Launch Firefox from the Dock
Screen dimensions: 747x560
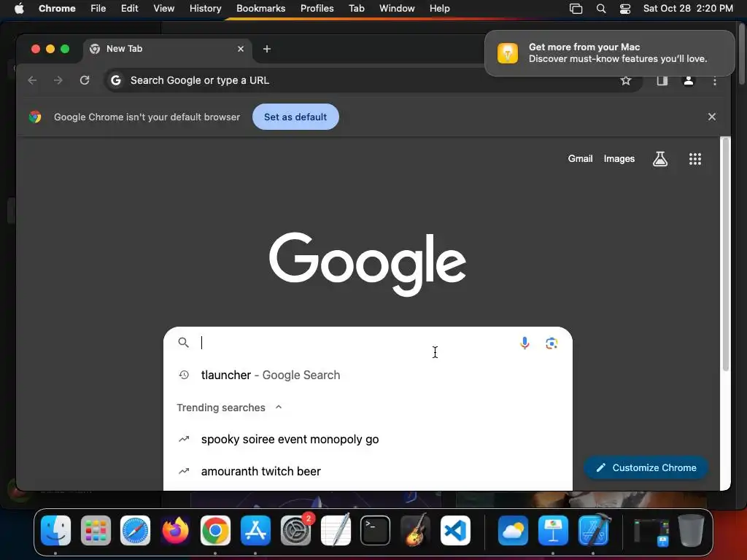tap(175, 530)
